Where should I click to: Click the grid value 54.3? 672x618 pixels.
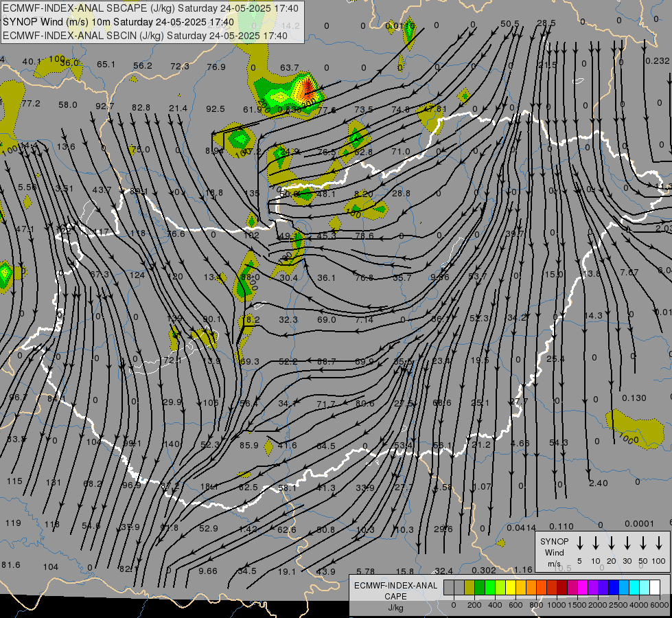click(x=559, y=442)
